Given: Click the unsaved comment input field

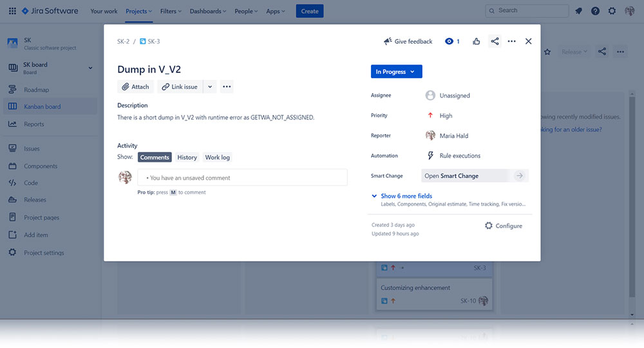Looking at the screenshot, I should [242, 177].
